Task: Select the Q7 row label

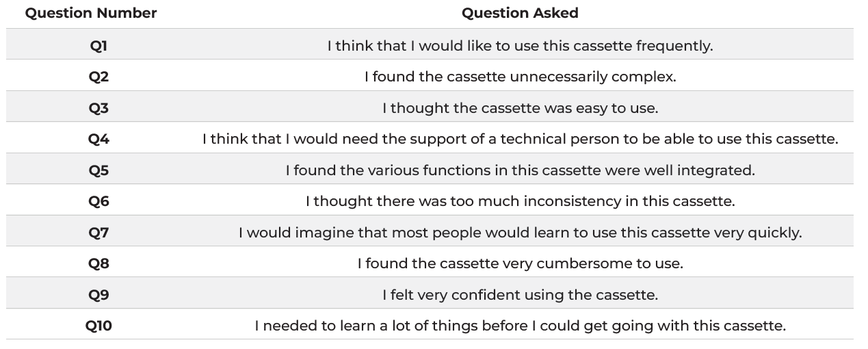Action: coord(98,233)
